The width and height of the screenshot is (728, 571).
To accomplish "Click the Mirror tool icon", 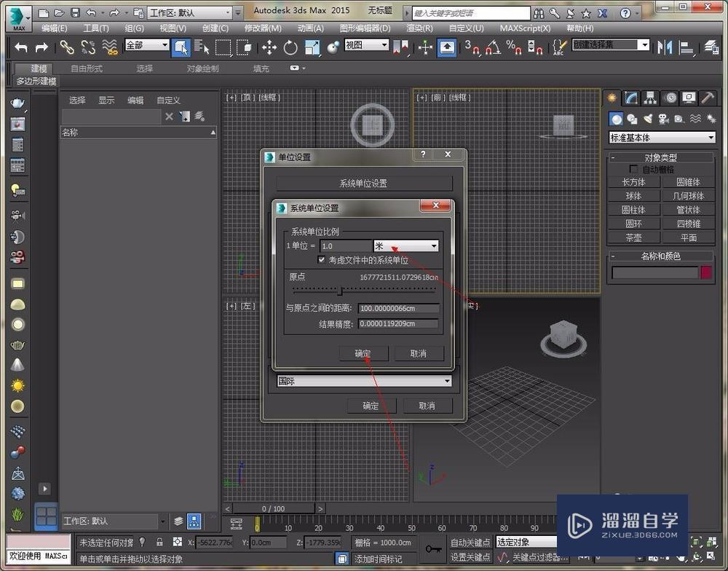I will [665, 47].
